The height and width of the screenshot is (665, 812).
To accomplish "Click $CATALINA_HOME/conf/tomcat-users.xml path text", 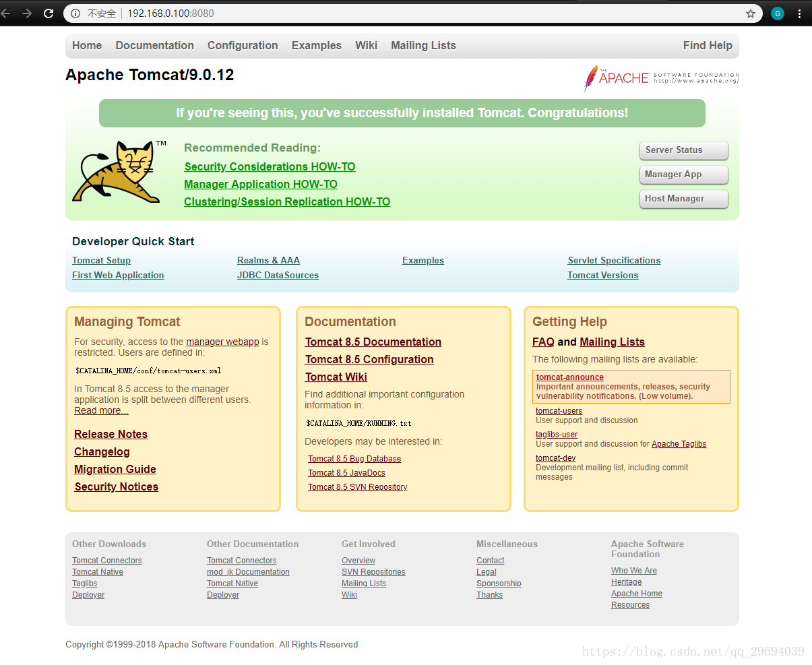I will coord(148,371).
